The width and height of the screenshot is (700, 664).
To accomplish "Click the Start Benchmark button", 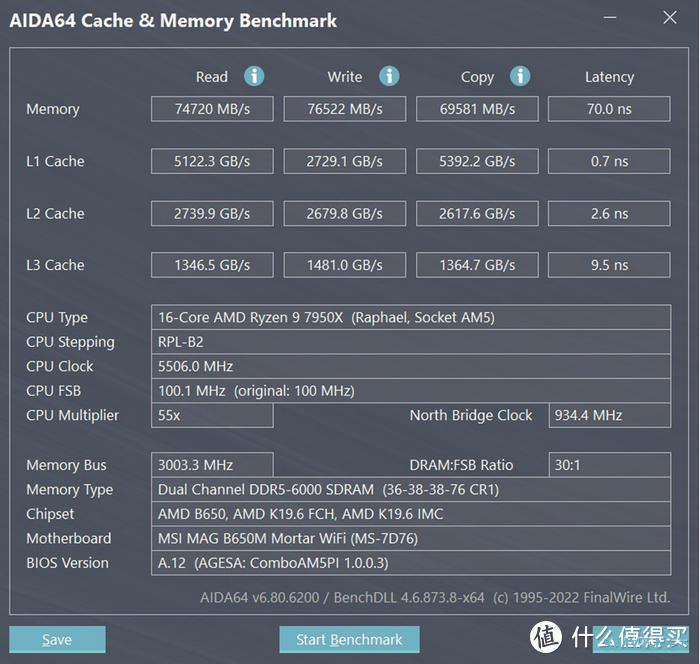I will click(349, 639).
